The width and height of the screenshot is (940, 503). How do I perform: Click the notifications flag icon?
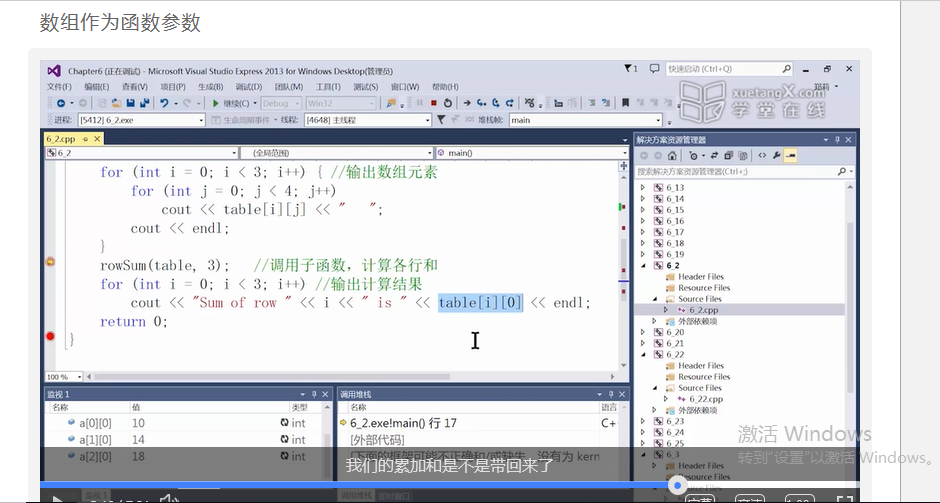[x=629, y=68]
